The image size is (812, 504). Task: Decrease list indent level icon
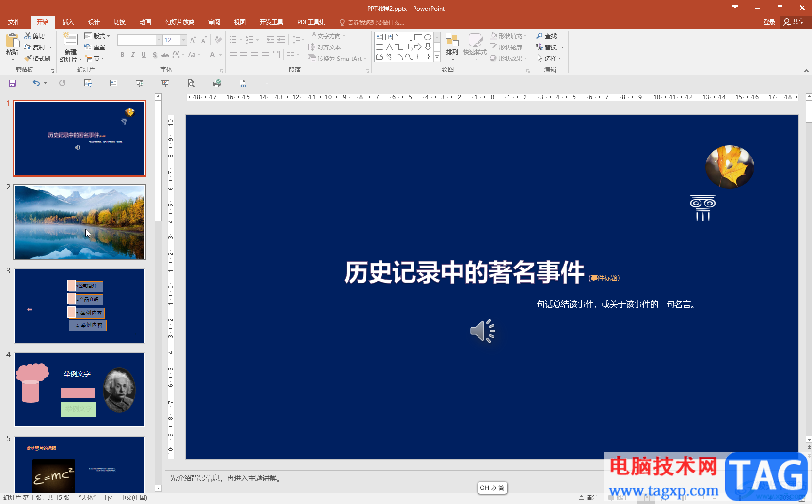click(x=271, y=40)
